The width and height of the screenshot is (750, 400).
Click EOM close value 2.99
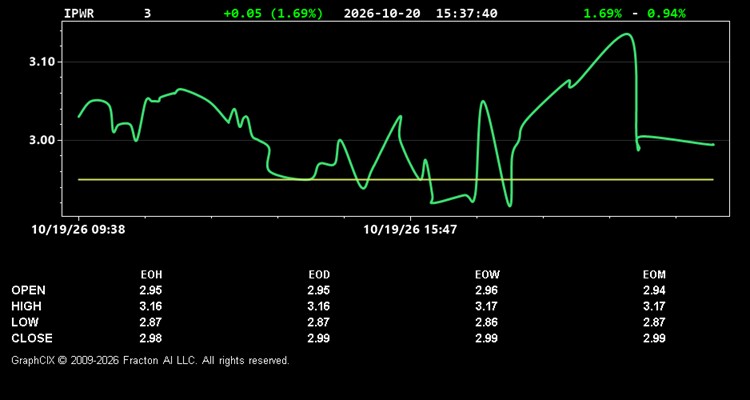pos(654,338)
